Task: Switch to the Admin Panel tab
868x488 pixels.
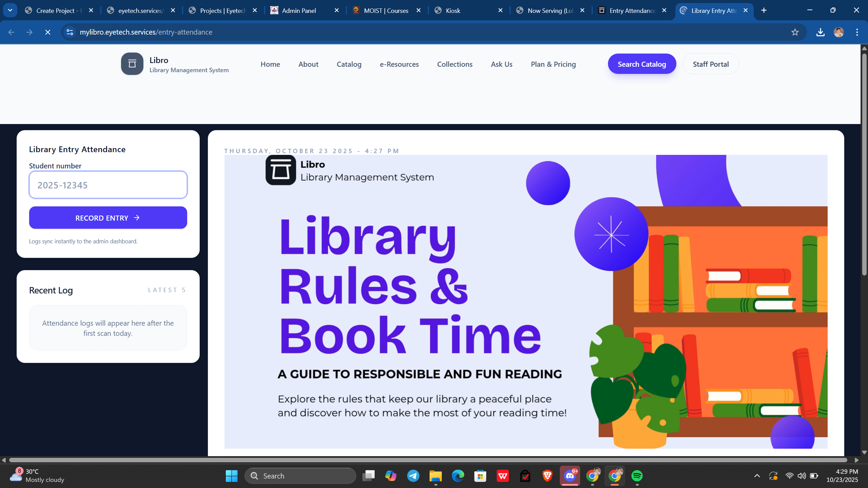Action: 299,11
